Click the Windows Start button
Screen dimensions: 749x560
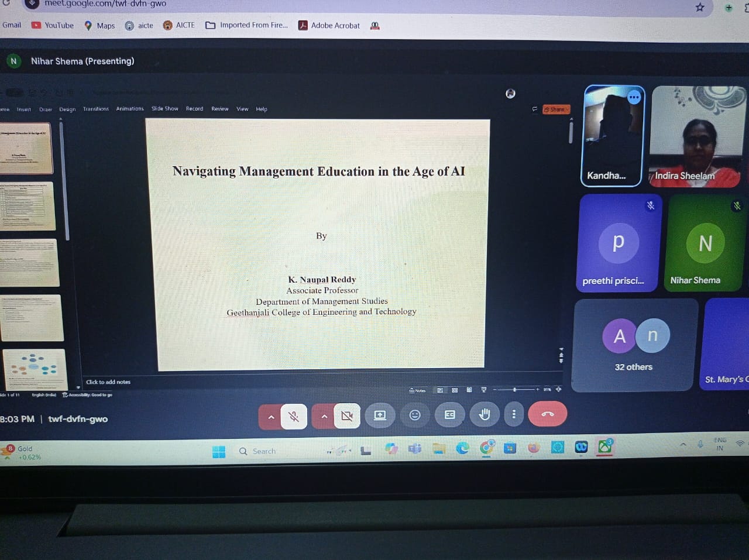(x=219, y=451)
